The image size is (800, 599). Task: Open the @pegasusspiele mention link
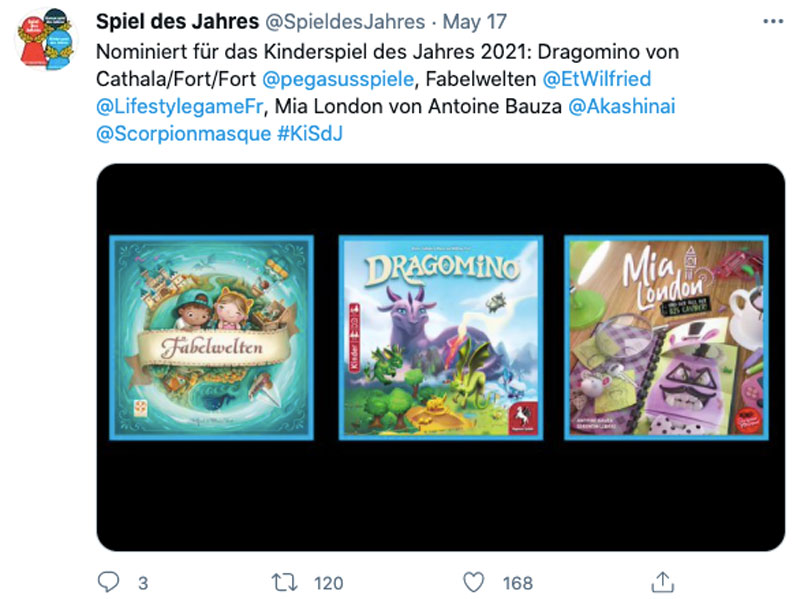click(338, 79)
